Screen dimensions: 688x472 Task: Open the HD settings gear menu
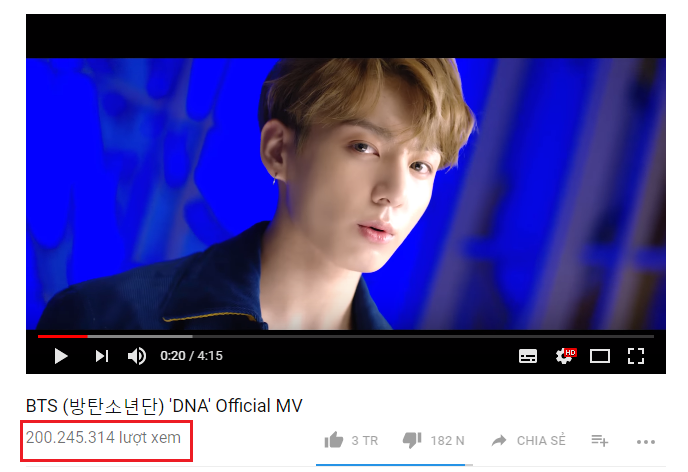point(565,356)
